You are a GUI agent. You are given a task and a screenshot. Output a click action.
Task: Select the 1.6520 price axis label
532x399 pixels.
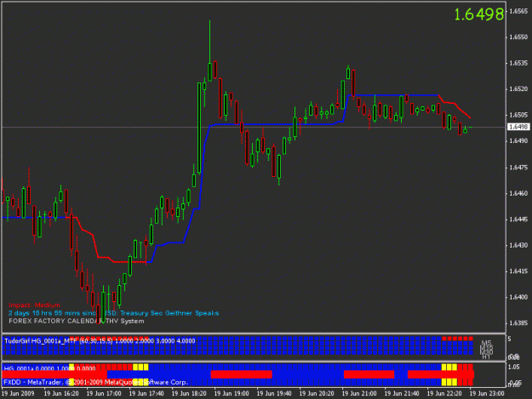coord(518,88)
